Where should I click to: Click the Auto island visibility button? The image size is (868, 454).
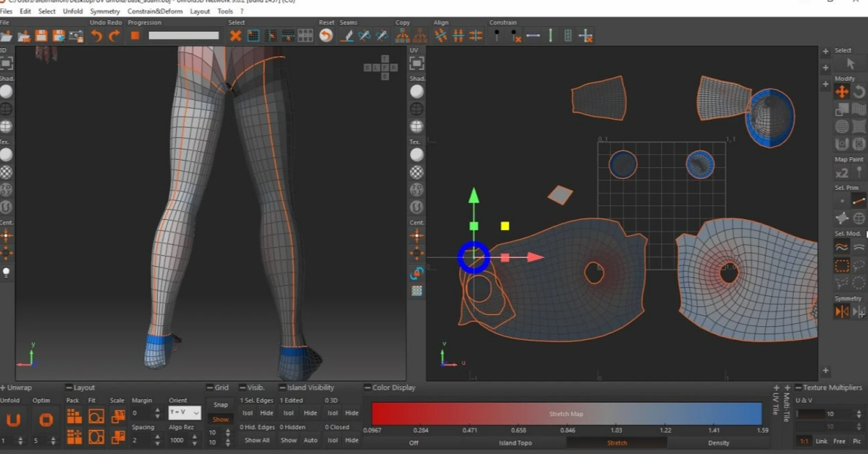[x=310, y=440]
